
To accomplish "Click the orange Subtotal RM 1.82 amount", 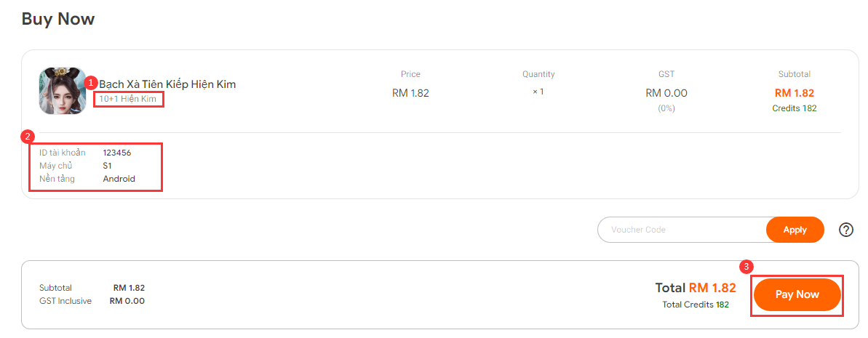I will click(795, 93).
